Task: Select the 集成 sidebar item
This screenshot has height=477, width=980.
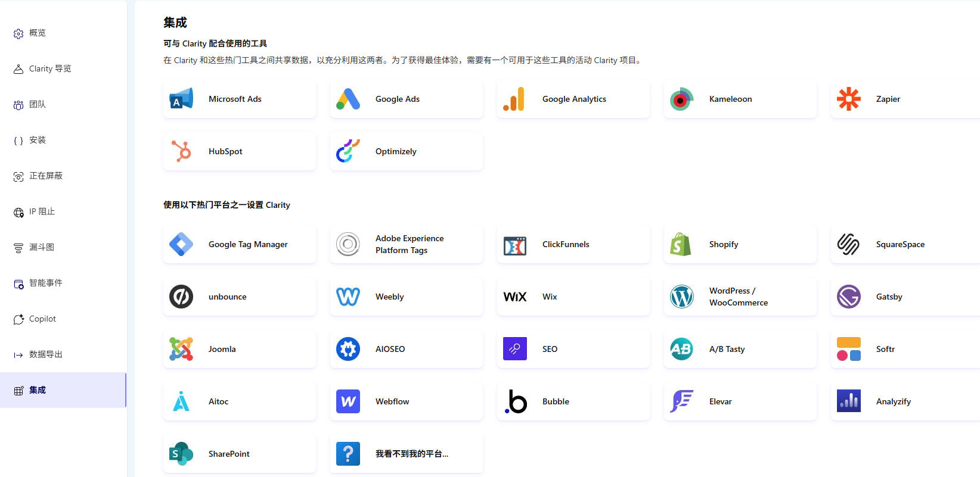Action: 63,390
